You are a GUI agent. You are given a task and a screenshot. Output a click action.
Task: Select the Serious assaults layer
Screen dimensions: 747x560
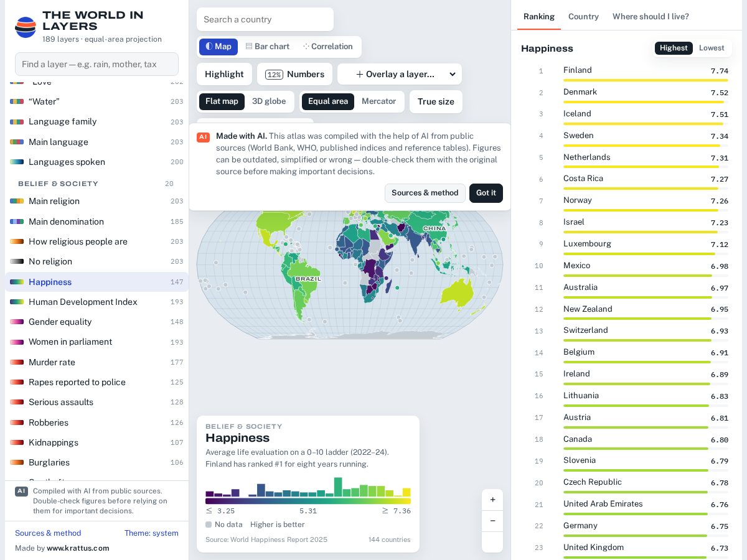coord(96,402)
